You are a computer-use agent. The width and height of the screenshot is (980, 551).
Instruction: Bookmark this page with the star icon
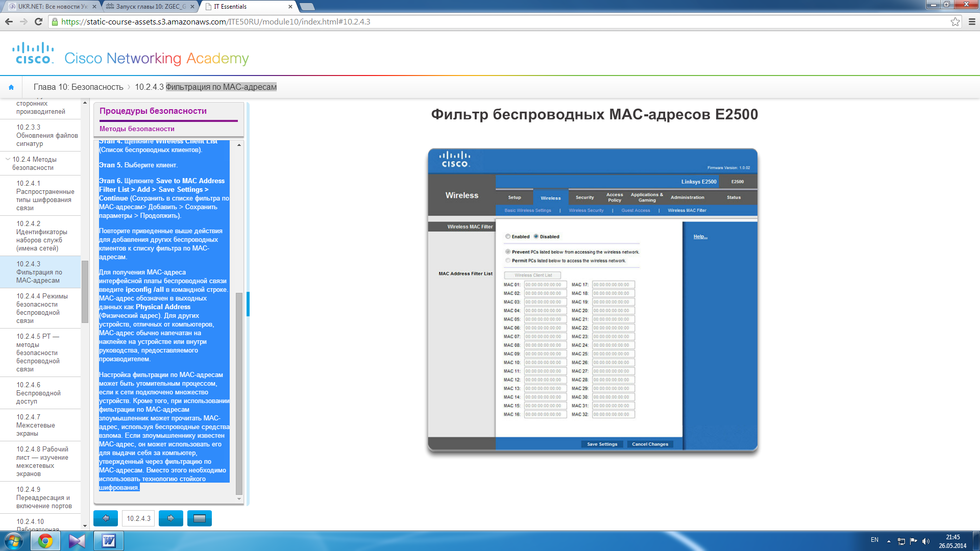pos(955,21)
